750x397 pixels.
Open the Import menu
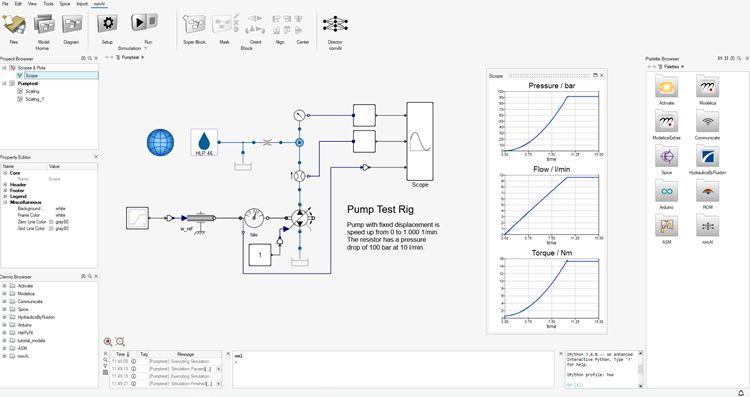pos(82,4)
